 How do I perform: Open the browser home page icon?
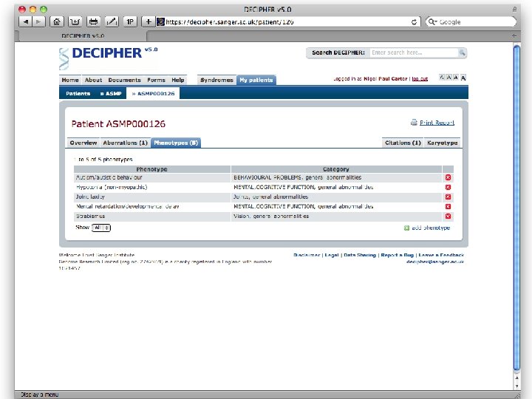(56, 22)
